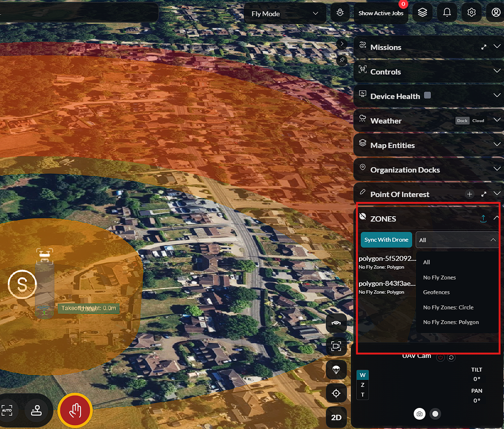The height and width of the screenshot is (429, 504).
Task: Expand the Point Of Interest panel chevron
Action: pos(497,193)
